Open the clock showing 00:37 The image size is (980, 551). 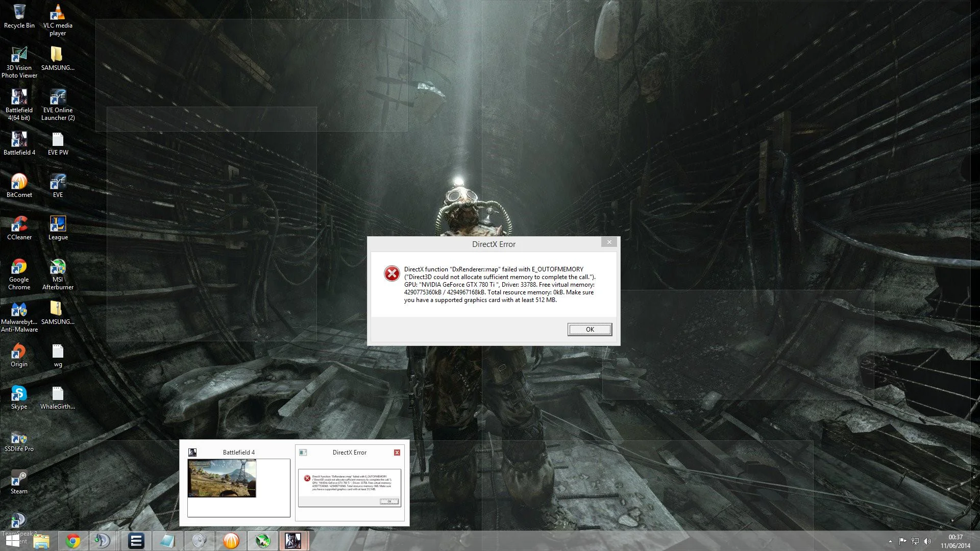coord(955,541)
